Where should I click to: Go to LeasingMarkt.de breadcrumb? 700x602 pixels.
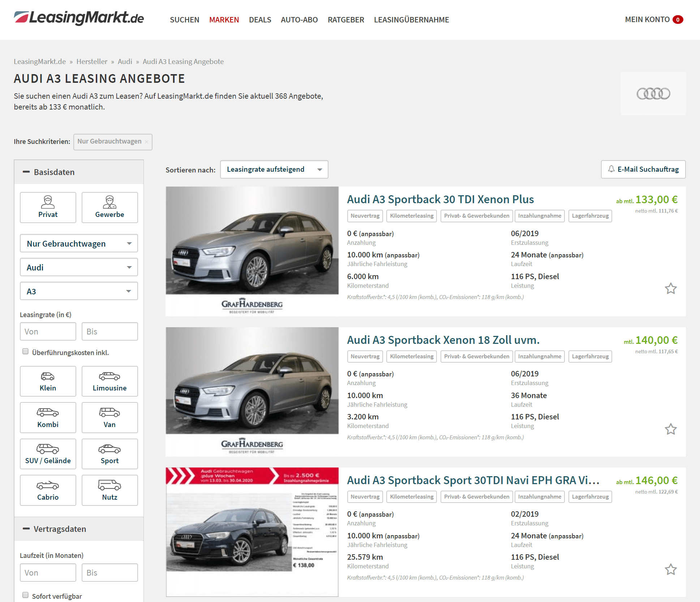(x=40, y=61)
